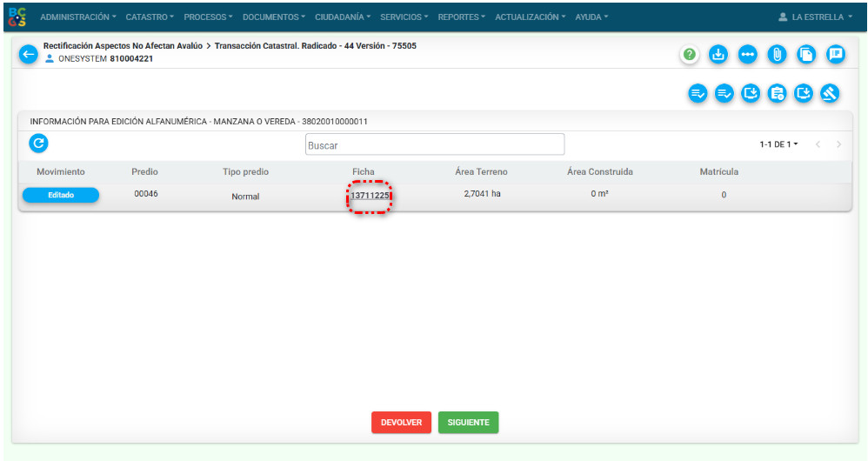Open the copy documents icon
Viewport: 868px width, 461px height.
806,54
